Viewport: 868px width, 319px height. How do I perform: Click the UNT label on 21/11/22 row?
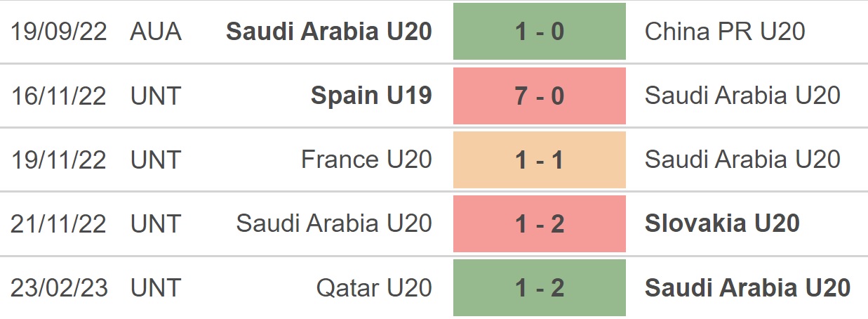click(154, 223)
